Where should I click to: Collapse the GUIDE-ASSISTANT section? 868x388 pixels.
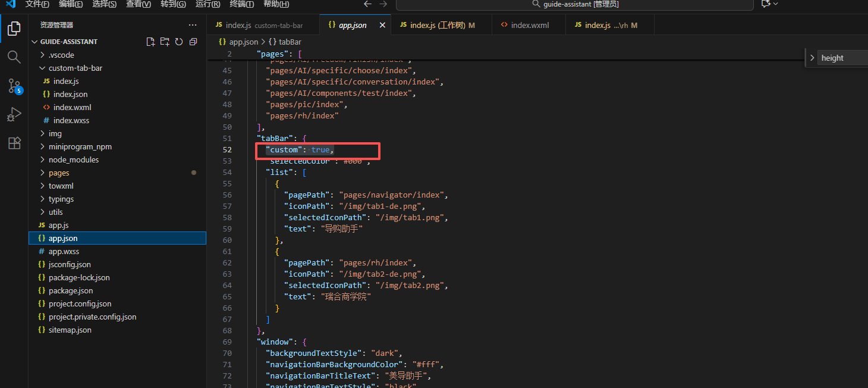(35, 42)
